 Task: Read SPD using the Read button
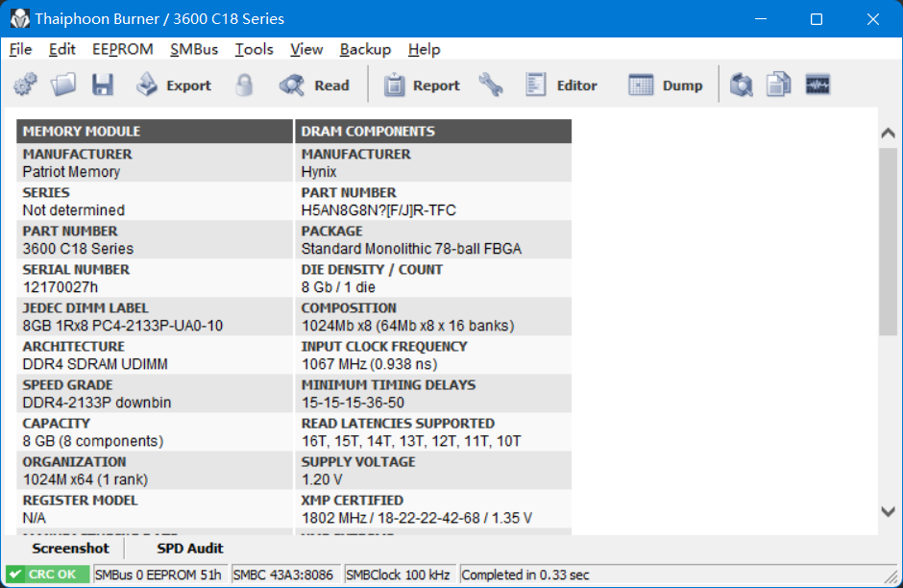click(x=314, y=86)
